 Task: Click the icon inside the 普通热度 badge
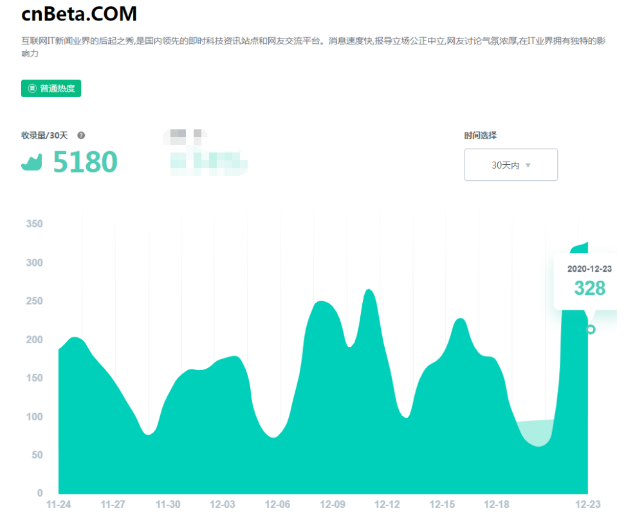(32, 88)
